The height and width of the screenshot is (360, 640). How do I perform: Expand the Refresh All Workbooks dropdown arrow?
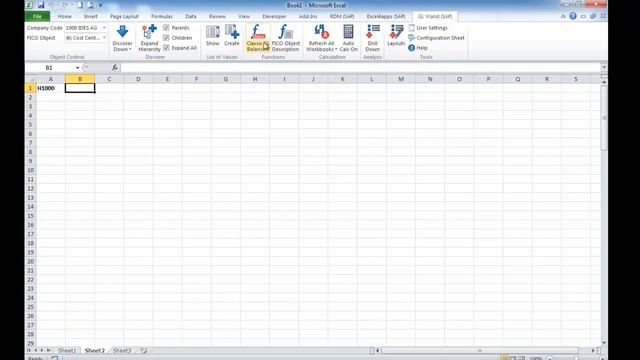click(336, 49)
